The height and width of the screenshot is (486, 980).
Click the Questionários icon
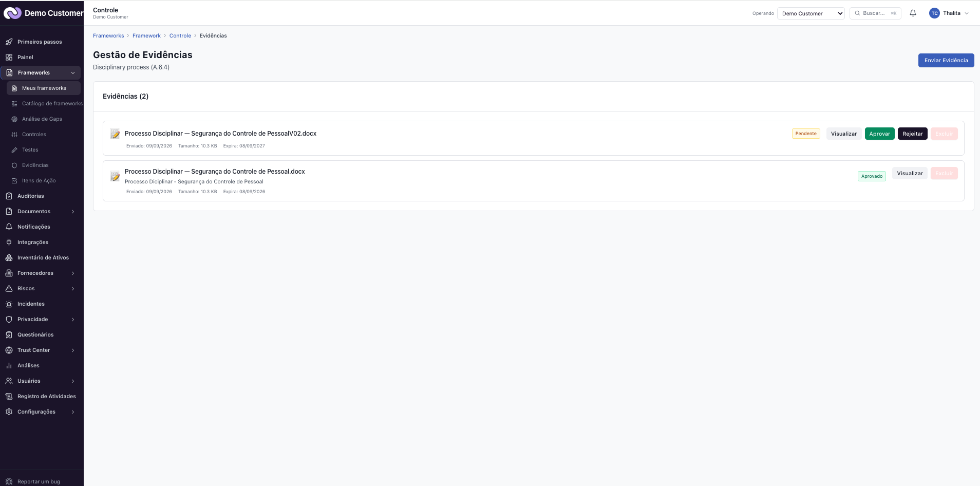pyautogui.click(x=9, y=334)
